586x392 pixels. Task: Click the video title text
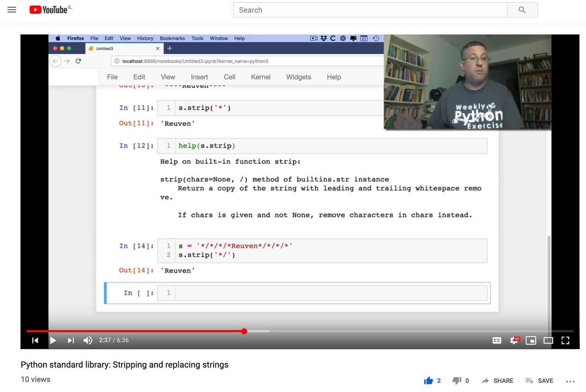click(x=125, y=365)
